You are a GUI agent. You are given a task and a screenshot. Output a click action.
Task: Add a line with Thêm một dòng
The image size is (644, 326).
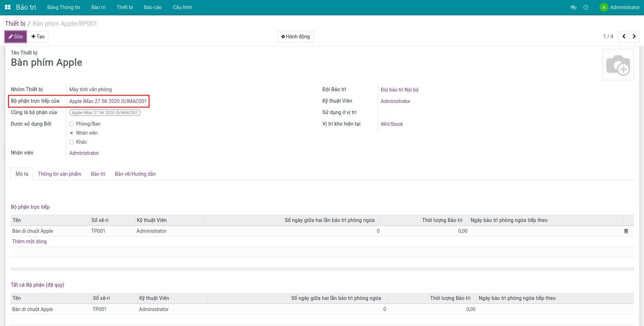click(29, 241)
